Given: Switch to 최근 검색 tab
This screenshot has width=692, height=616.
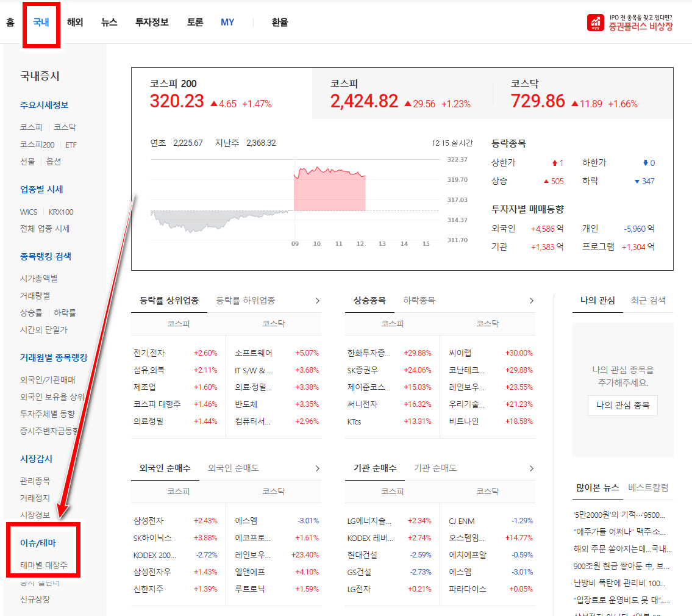Looking at the screenshot, I should point(648,301).
